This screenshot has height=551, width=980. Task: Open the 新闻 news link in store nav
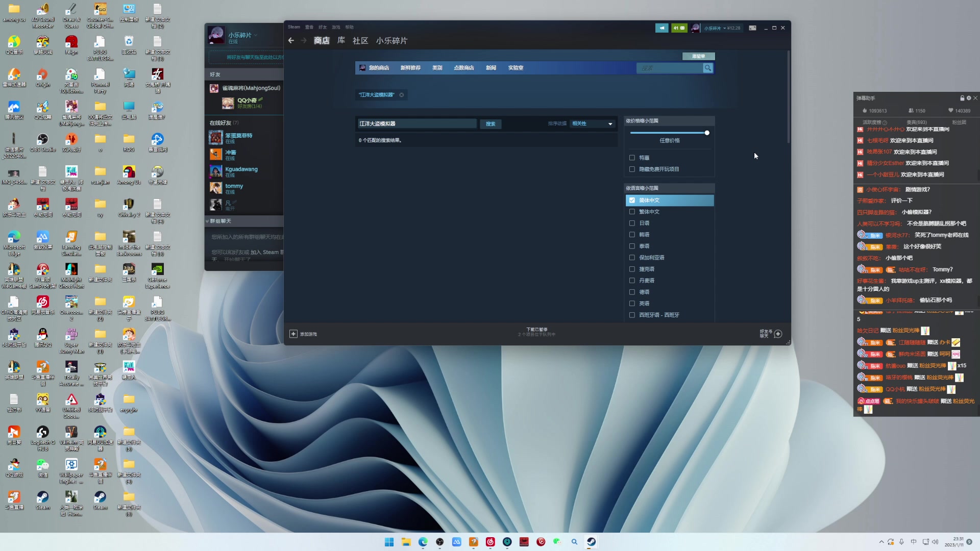491,68
